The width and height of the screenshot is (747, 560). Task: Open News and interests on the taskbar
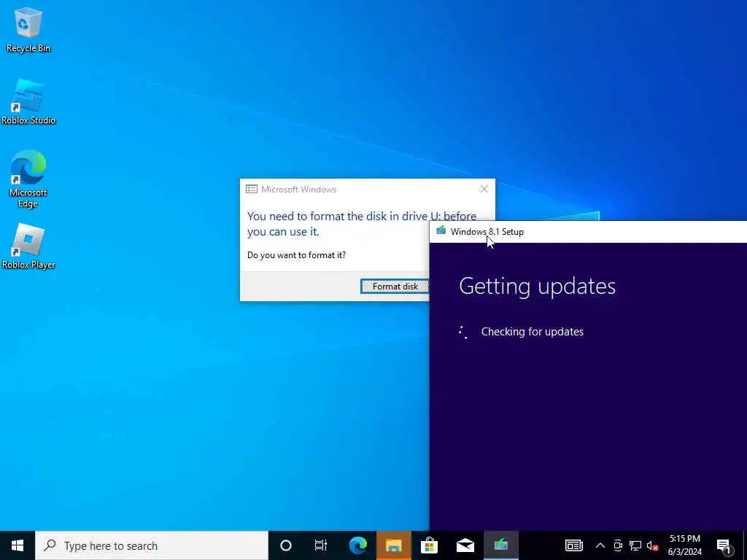pyautogui.click(x=573, y=545)
